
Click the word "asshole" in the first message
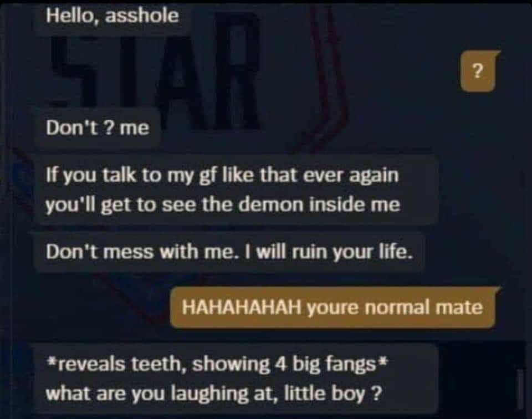[142, 16]
